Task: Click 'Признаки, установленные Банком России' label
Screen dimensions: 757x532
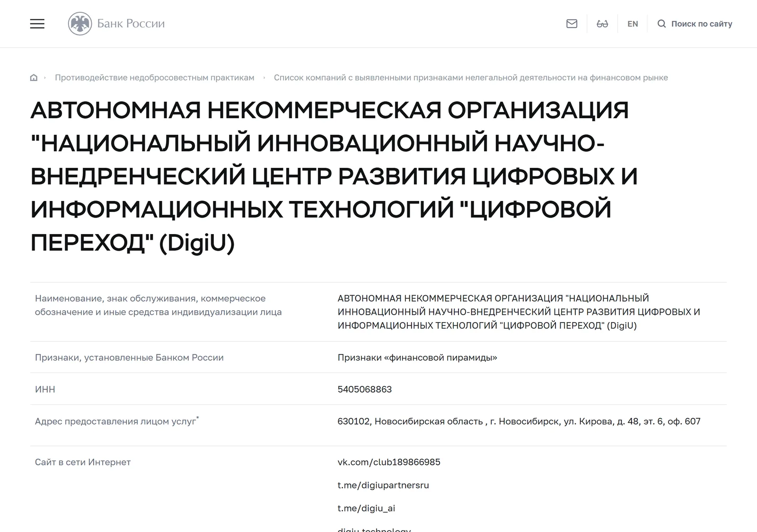Action: click(129, 358)
